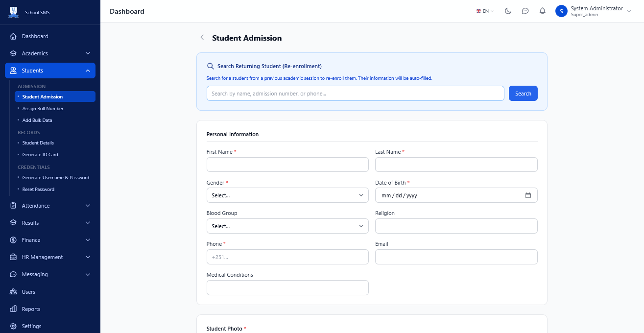Image resolution: width=644 pixels, height=333 pixels.
Task: Open the System Administrator account menu chevron
Action: (x=629, y=11)
